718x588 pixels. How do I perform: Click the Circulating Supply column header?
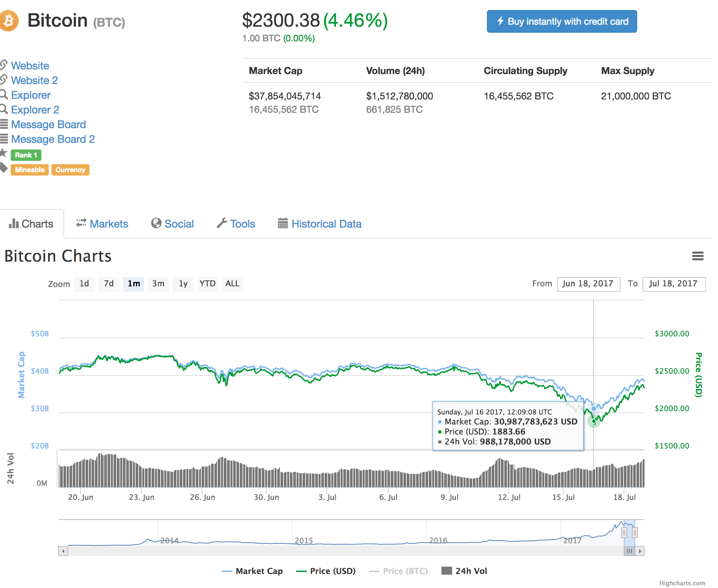click(525, 71)
